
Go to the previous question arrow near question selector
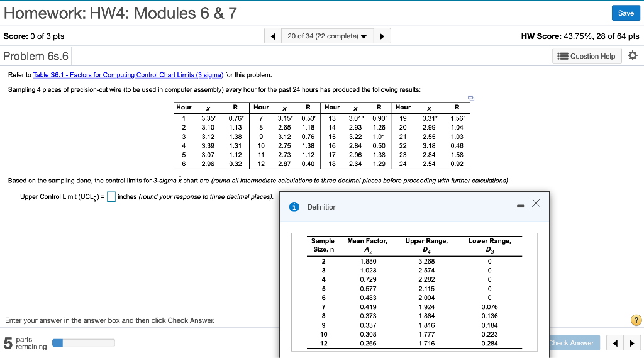(273, 36)
